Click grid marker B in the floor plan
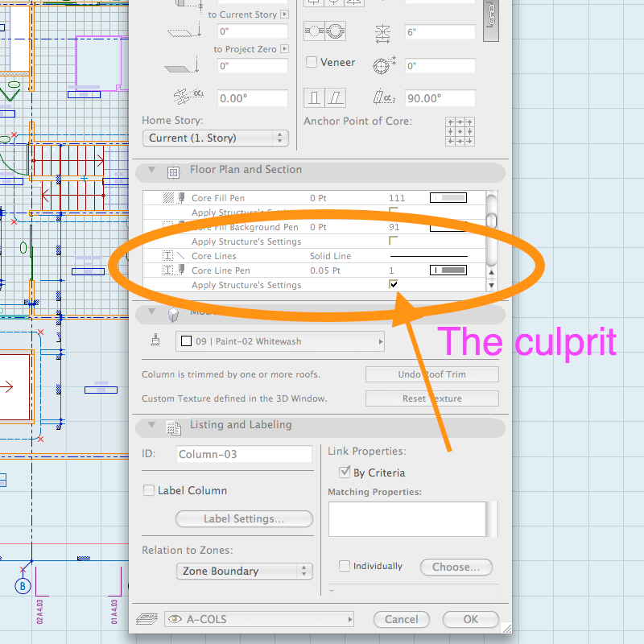Viewport: 644px width, 644px height. pyautogui.click(x=23, y=586)
